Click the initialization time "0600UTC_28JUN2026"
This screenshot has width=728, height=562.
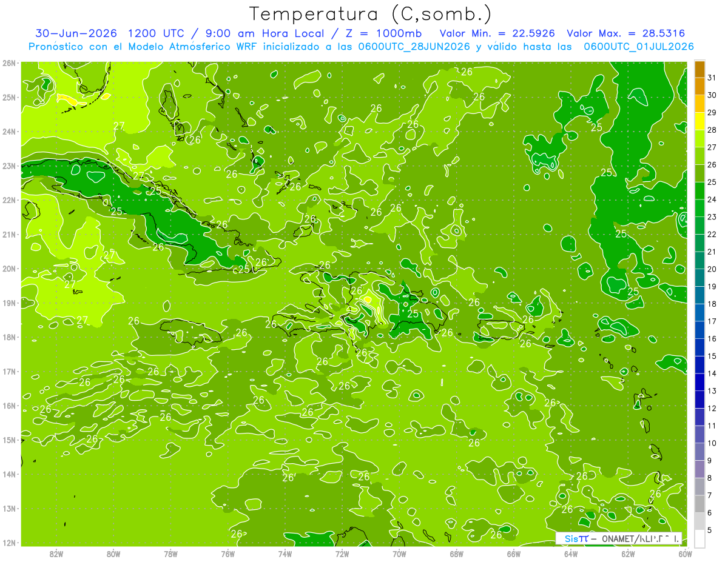(414, 47)
